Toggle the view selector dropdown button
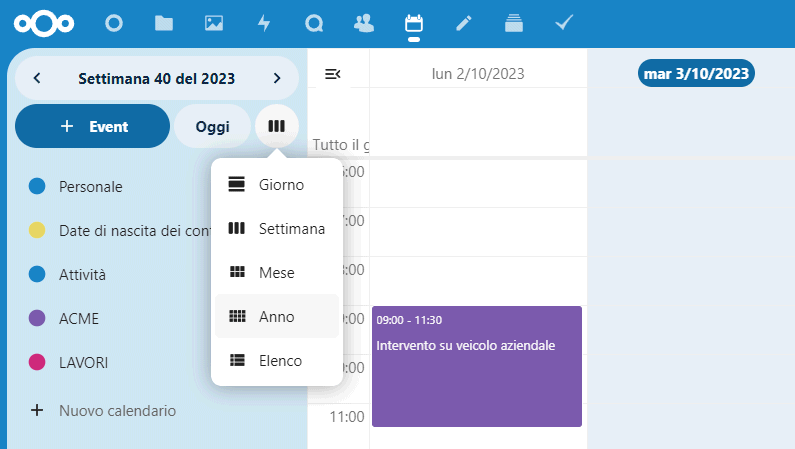Image resolution: width=795 pixels, height=449 pixels. point(276,126)
